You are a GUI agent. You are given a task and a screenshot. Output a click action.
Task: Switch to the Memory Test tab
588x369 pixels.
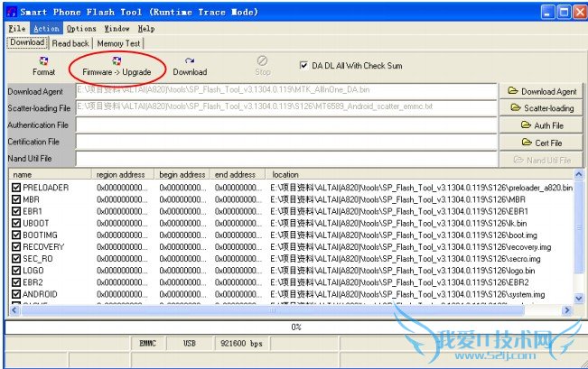click(x=118, y=43)
